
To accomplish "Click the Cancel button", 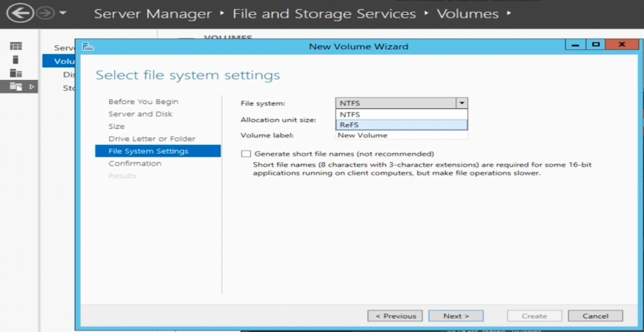I will tap(595, 316).
